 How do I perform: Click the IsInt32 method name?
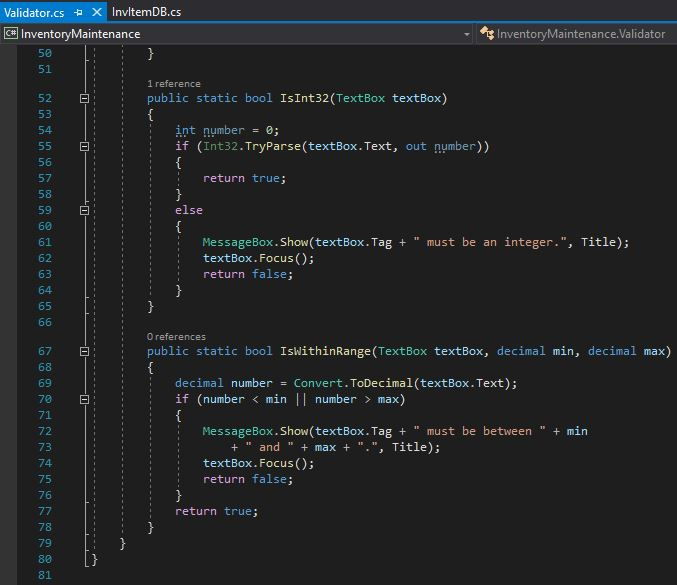pyautogui.click(x=304, y=98)
